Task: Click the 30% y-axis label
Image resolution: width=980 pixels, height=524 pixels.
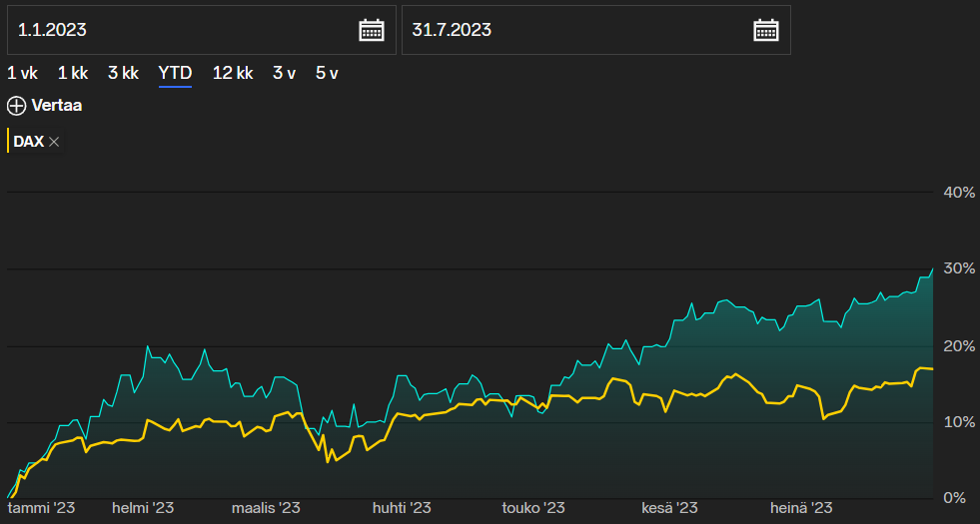Action: (959, 268)
